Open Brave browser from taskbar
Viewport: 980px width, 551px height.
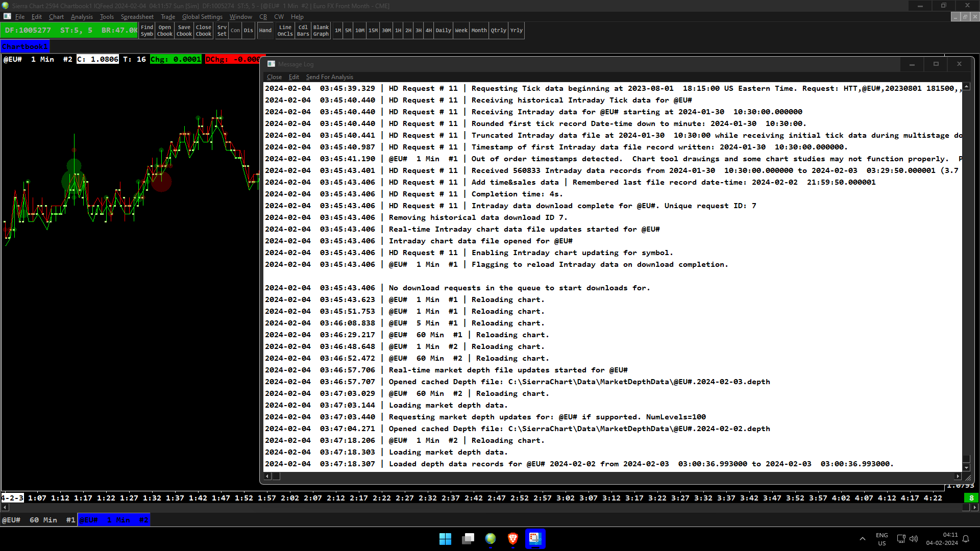512,539
